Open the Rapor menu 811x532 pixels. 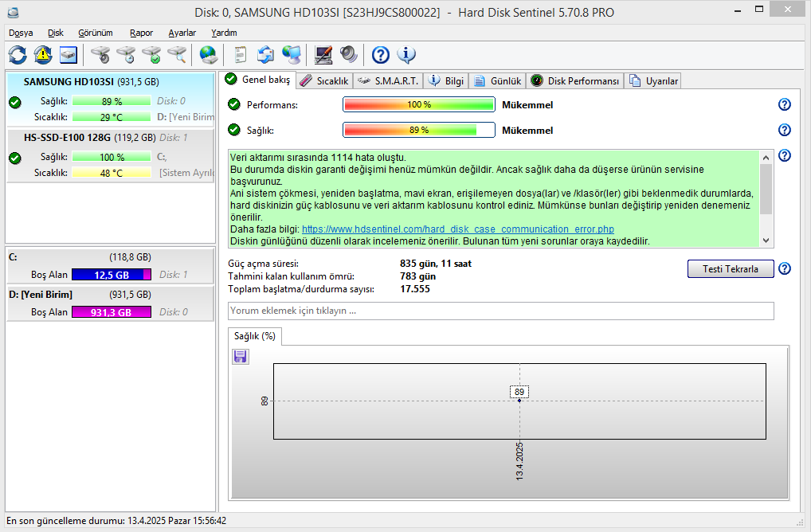tap(141, 33)
